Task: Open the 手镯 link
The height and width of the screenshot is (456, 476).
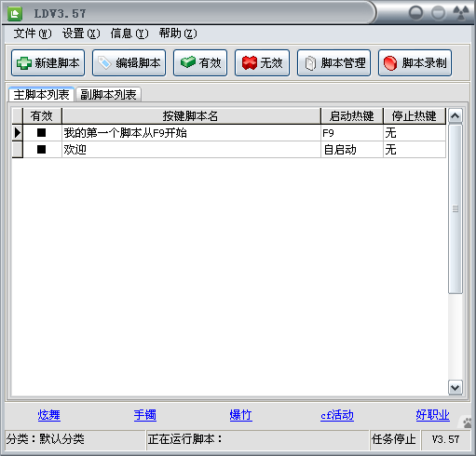Action: 145,415
